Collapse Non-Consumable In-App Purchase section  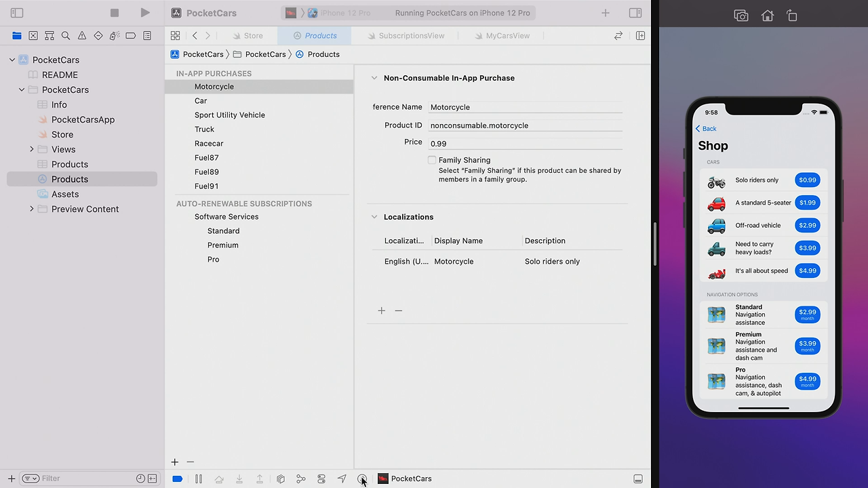pos(374,78)
